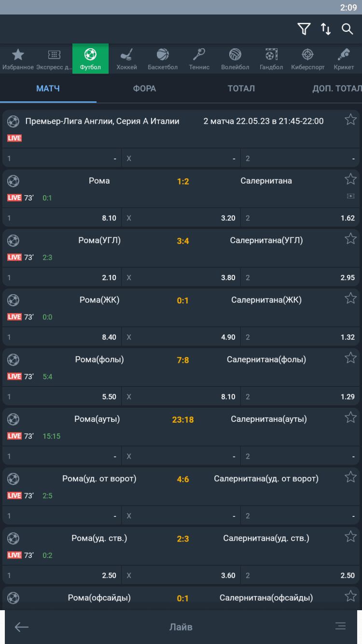This screenshot has height=644, width=362.
Task: Select Волейбол sport category
Action: (x=235, y=59)
